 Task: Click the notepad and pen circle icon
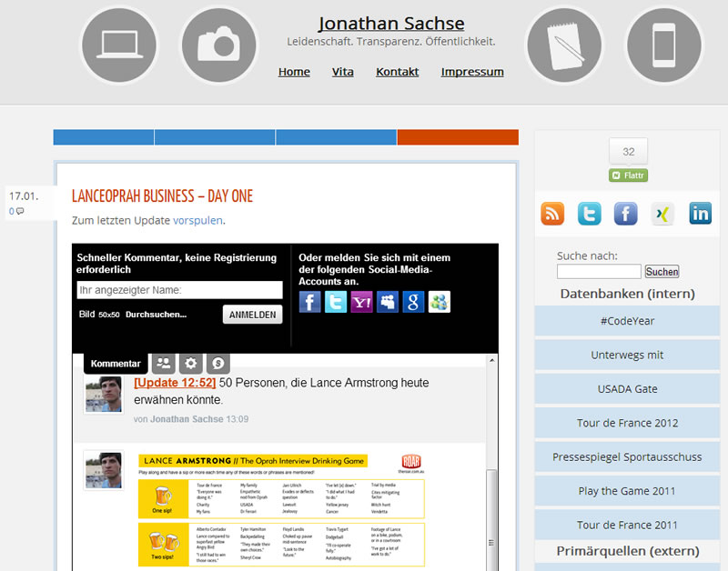(564, 45)
